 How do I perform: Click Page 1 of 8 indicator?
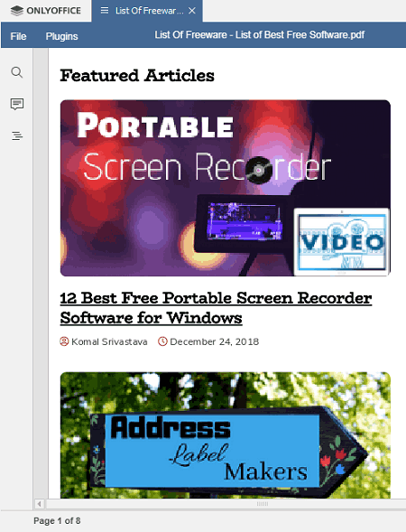click(x=57, y=521)
